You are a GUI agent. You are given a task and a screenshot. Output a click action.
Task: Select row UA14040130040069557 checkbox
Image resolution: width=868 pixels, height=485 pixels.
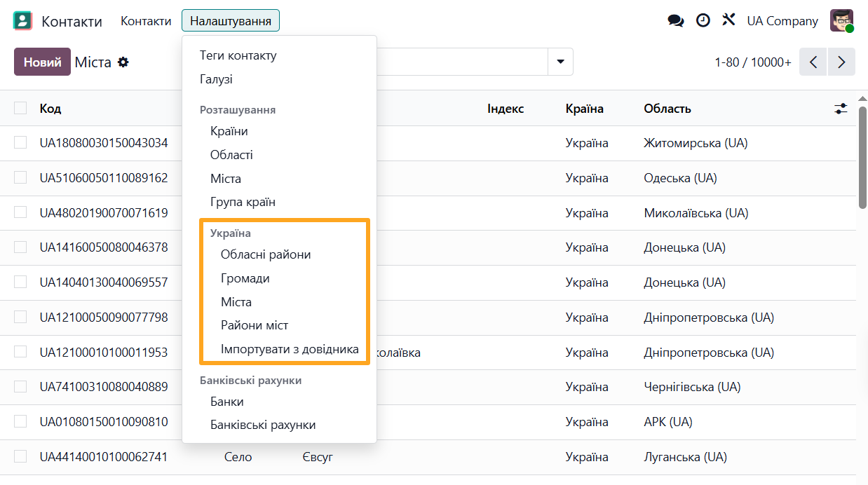click(20, 282)
